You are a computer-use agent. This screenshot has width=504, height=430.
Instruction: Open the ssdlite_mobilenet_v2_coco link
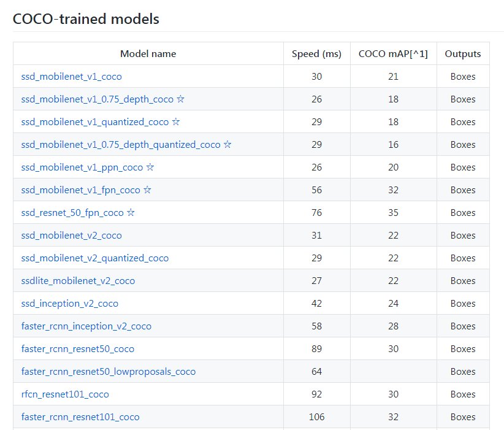pos(78,280)
